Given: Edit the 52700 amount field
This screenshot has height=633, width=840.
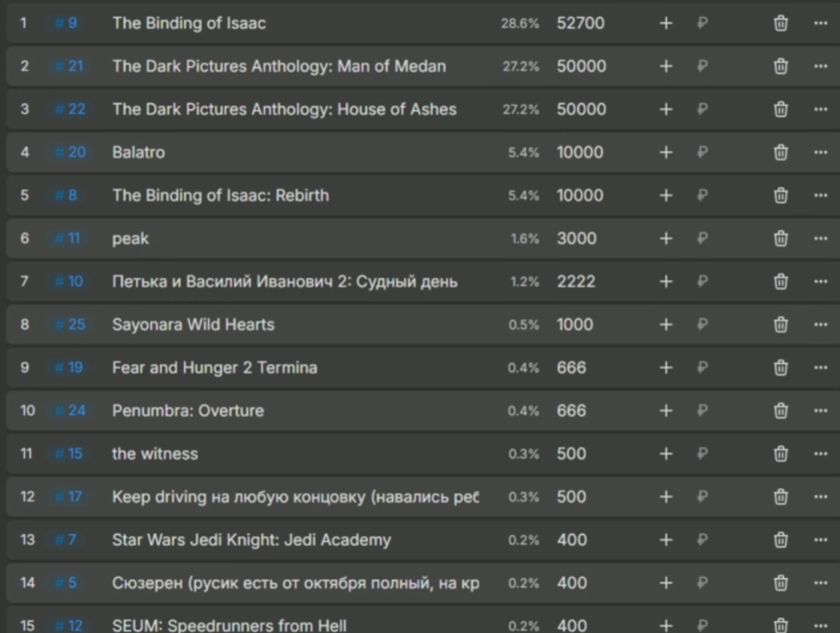Looking at the screenshot, I should 580,23.
